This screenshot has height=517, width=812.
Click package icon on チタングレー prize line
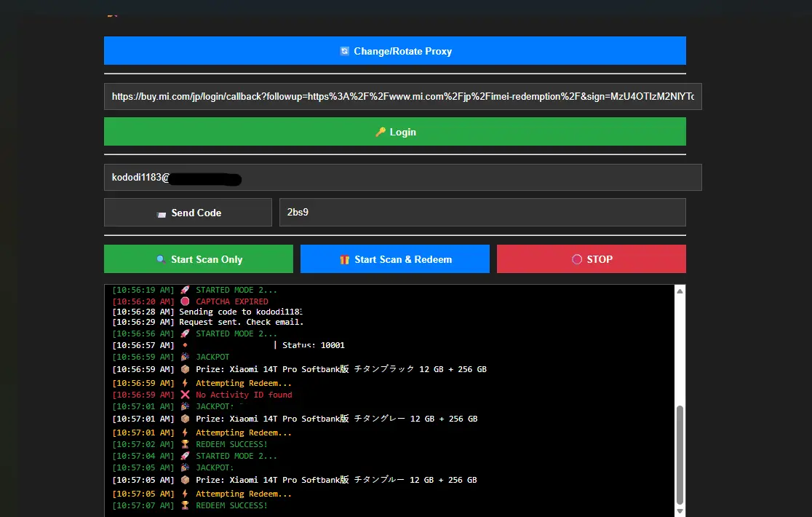coord(185,419)
